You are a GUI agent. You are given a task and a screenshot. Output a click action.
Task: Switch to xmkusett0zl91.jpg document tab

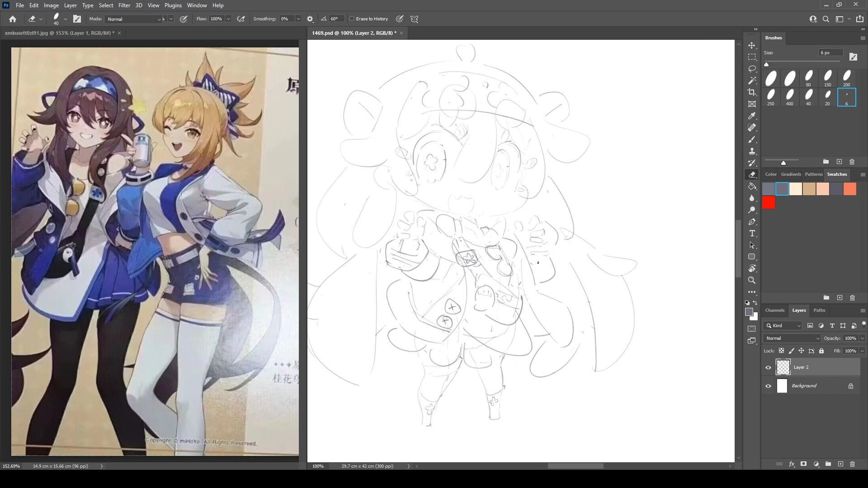click(x=59, y=33)
